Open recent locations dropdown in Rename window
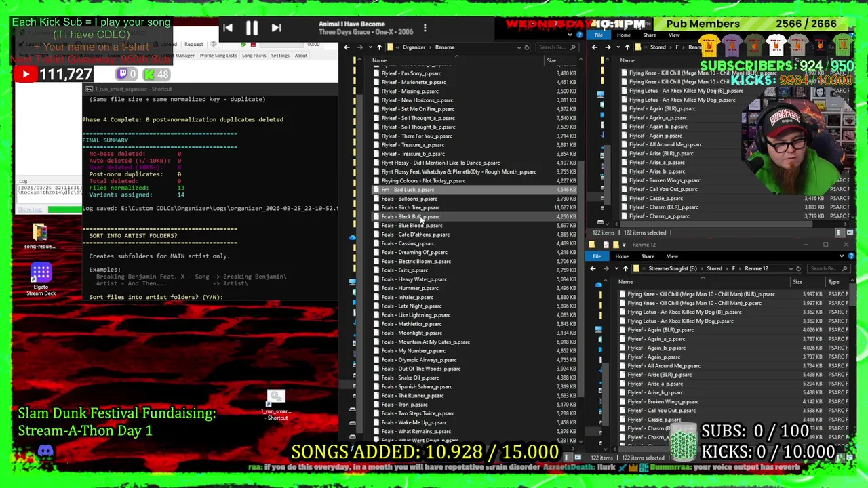The height and width of the screenshot is (488, 868). coord(370,47)
